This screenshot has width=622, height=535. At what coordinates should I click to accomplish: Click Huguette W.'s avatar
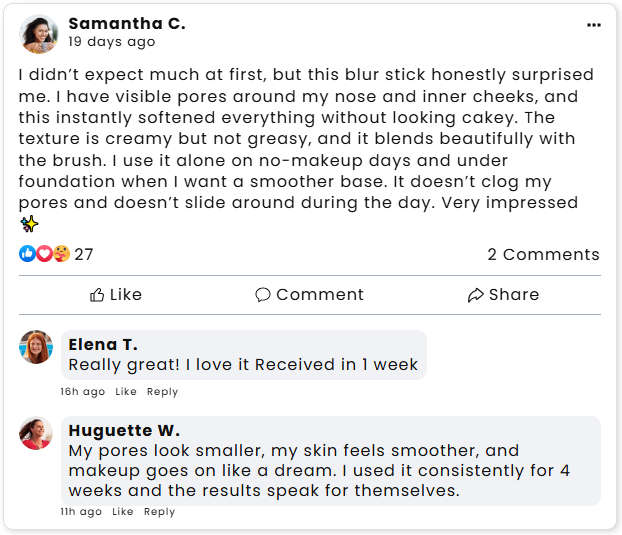pyautogui.click(x=36, y=433)
